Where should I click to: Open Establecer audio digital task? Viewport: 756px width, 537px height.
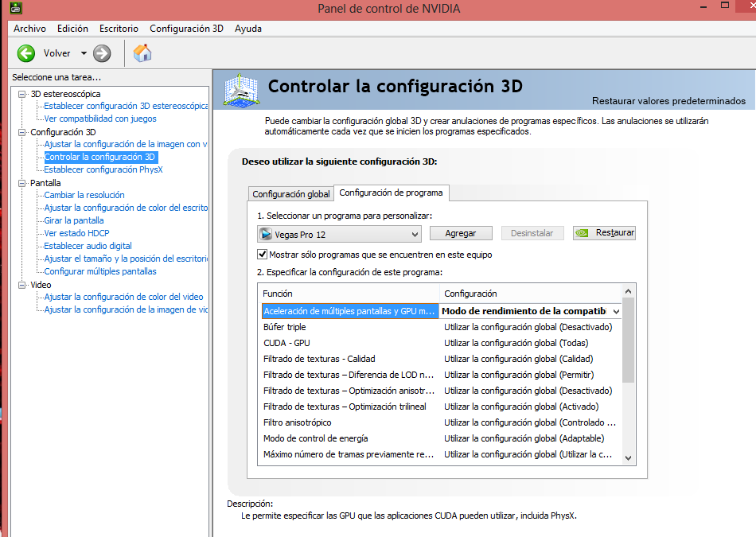pyautogui.click(x=88, y=246)
